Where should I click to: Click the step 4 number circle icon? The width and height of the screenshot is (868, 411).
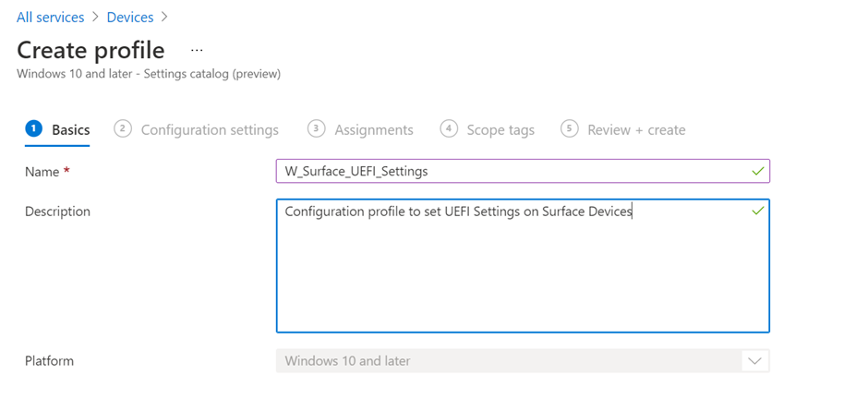pyautogui.click(x=449, y=129)
